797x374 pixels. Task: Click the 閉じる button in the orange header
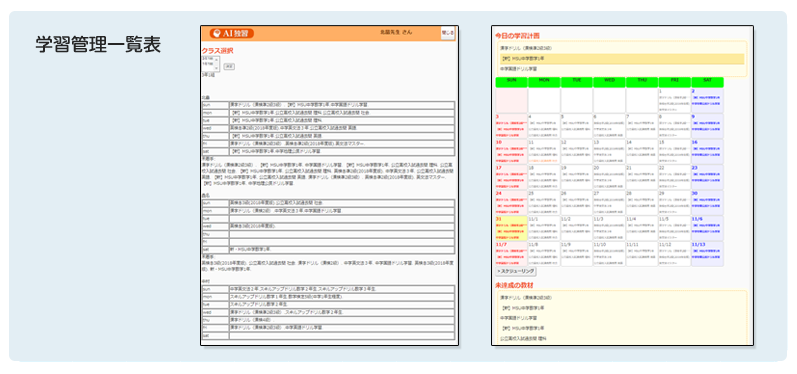tap(448, 33)
